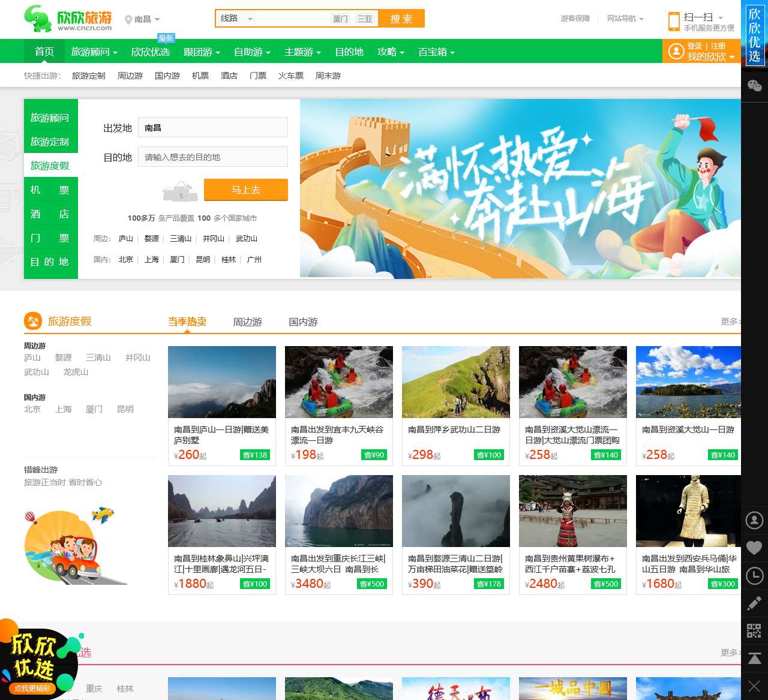Go to 首页 in the green nav bar
The image size is (768, 700).
pyautogui.click(x=44, y=52)
